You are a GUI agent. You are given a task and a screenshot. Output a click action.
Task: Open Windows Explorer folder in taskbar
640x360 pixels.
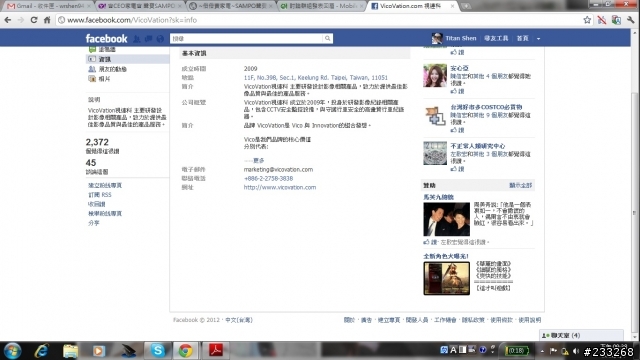point(70,351)
